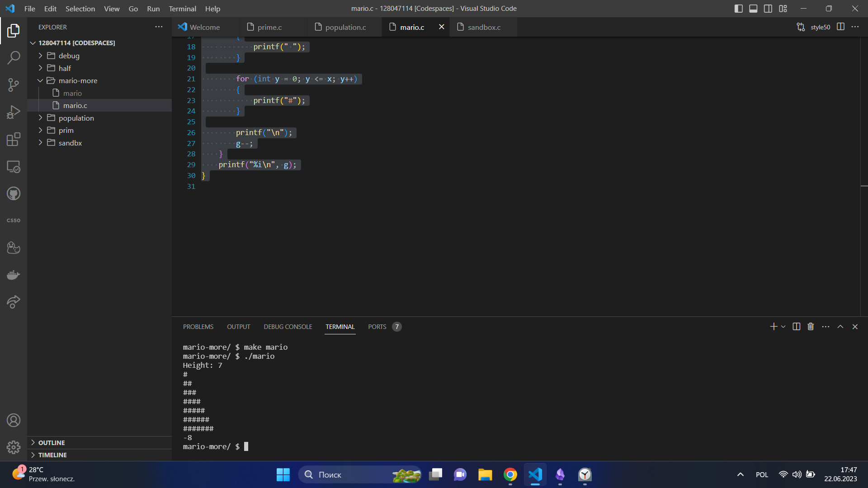Click the CS50 icon in activity bar
This screenshot has height=488, width=868.
tap(13, 221)
